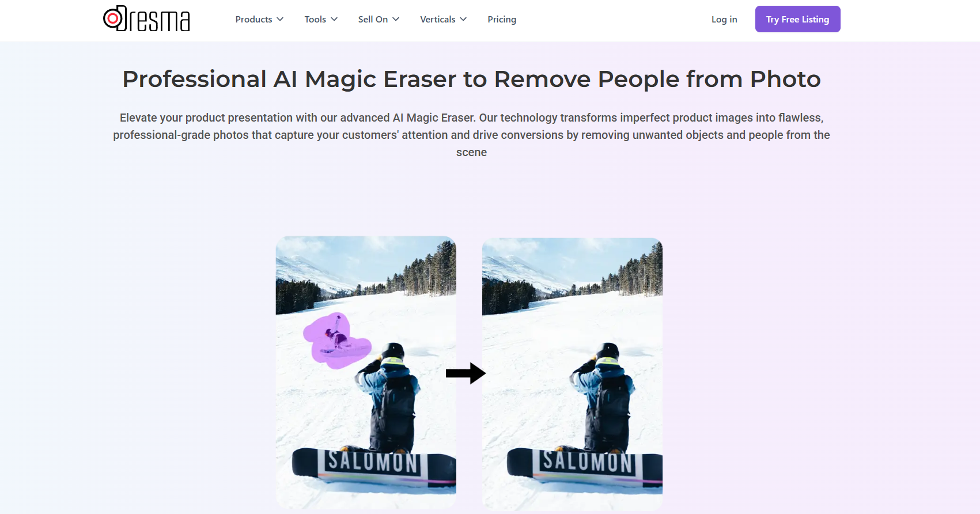Expand the Sell On chevron arrow

(x=396, y=19)
